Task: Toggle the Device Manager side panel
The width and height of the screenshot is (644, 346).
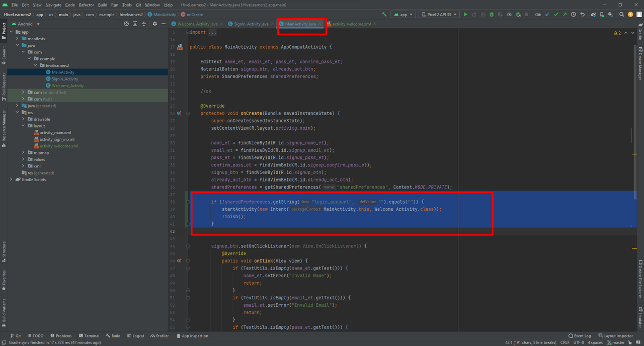Action: coord(640,62)
